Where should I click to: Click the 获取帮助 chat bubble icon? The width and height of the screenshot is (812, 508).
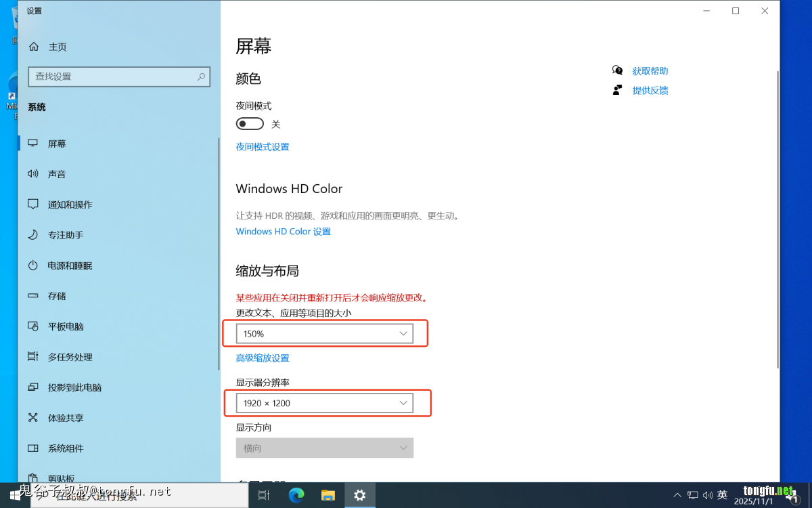pos(617,70)
